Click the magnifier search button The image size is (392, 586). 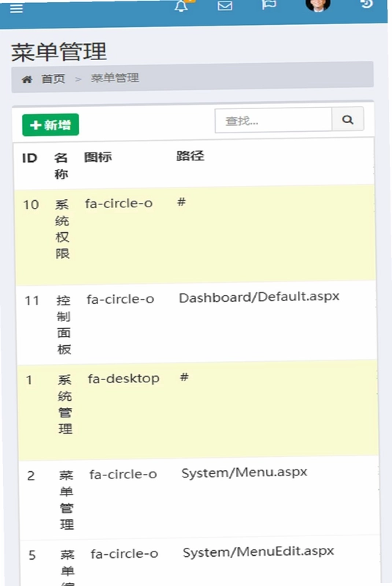point(347,119)
